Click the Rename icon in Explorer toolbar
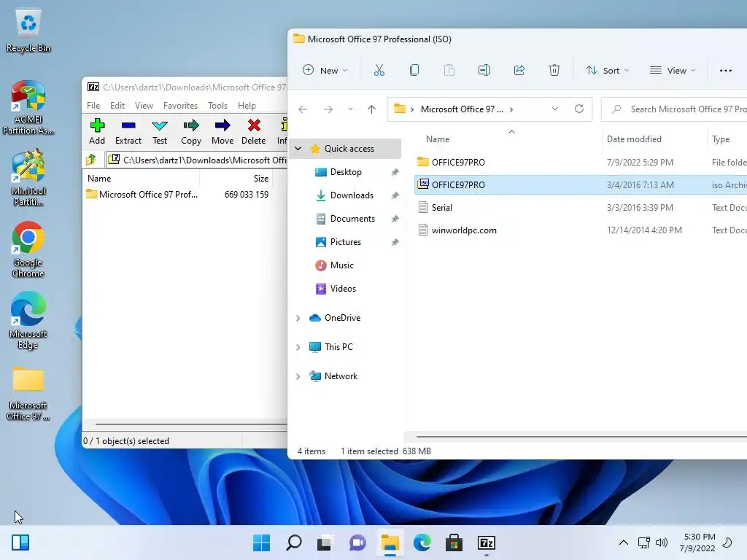The image size is (747, 560). [484, 71]
